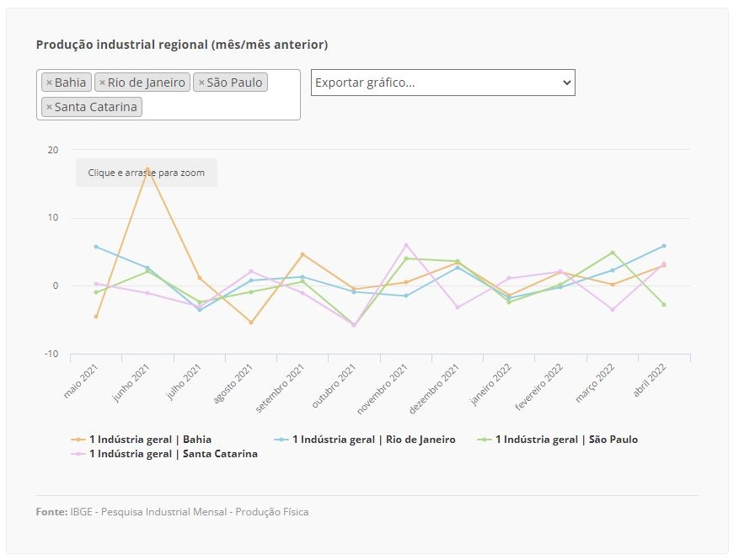Image resolution: width=739 pixels, height=560 pixels.
Task: Click the Bahia tag label in selector
Action: [70, 83]
